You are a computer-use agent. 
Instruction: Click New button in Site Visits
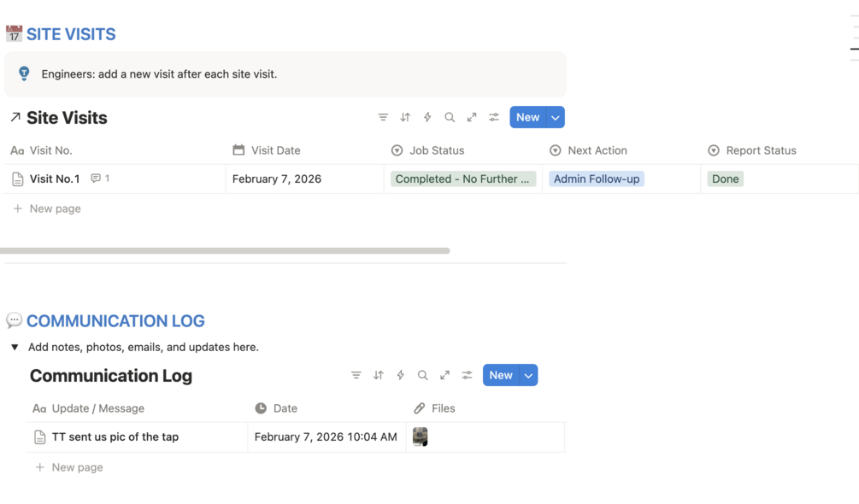click(x=527, y=117)
